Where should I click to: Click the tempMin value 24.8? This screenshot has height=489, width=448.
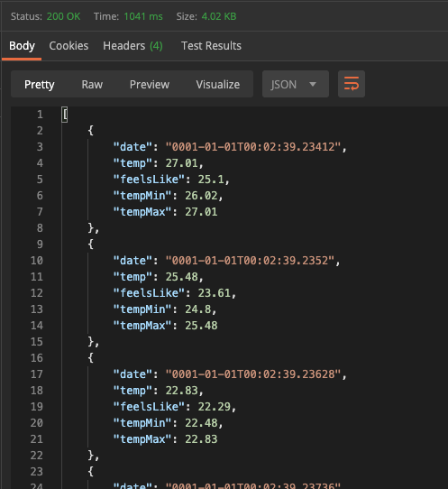point(197,309)
